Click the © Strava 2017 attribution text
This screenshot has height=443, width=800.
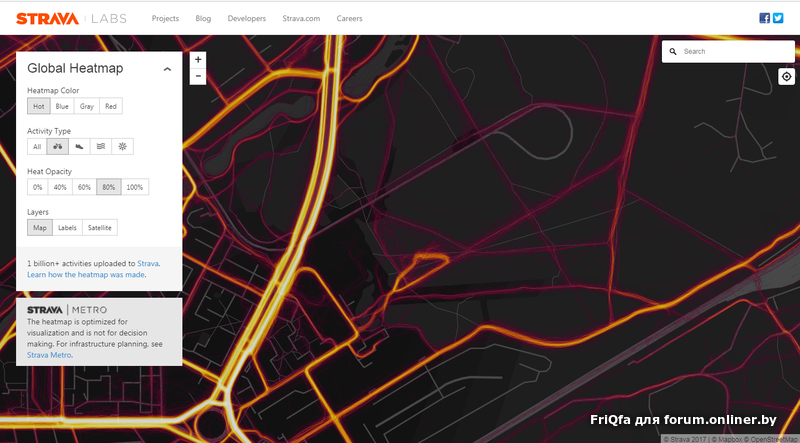coord(684,439)
